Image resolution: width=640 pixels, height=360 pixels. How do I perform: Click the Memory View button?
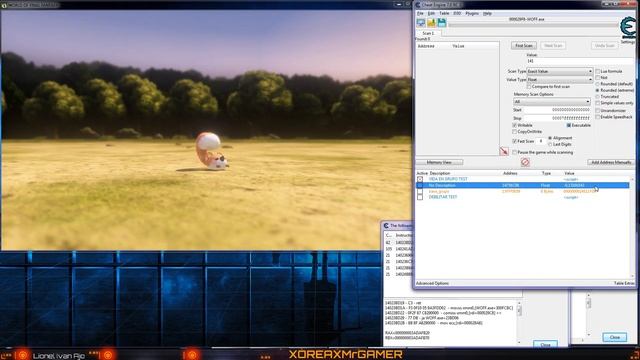click(439, 162)
